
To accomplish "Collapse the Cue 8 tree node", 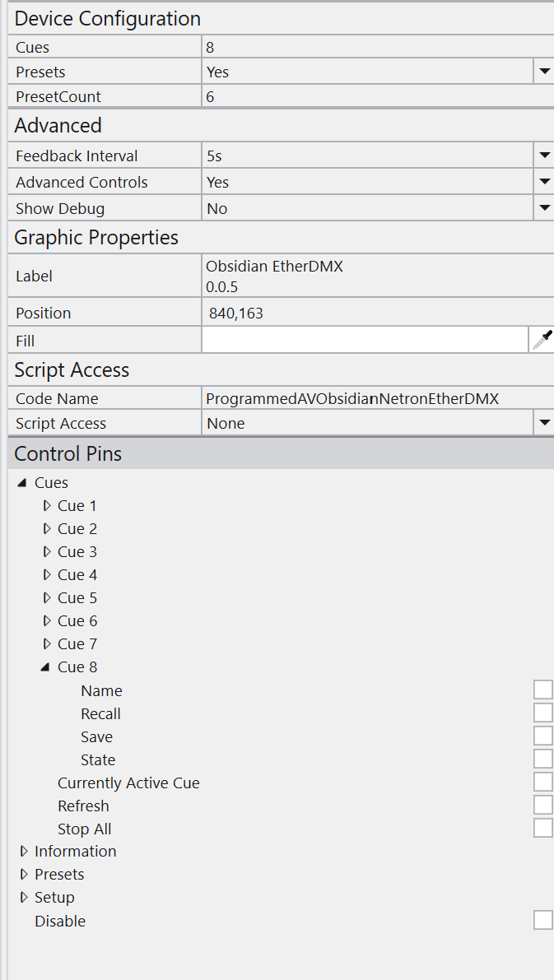I will (45, 666).
